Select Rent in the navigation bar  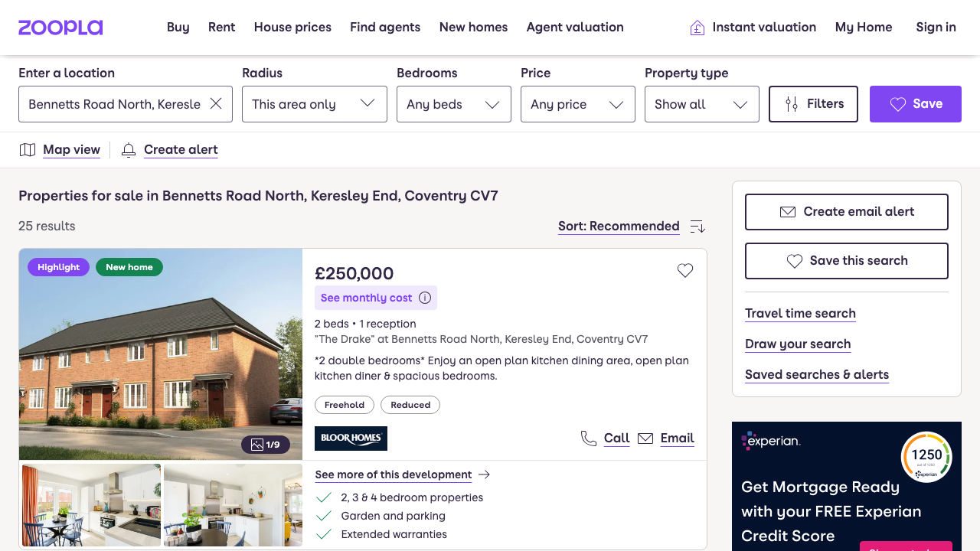(x=221, y=27)
